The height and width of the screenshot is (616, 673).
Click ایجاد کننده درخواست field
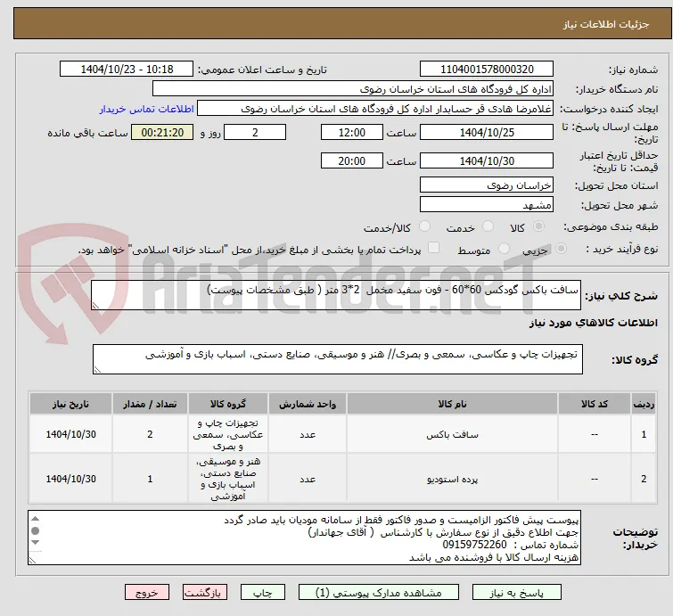tap(375, 109)
